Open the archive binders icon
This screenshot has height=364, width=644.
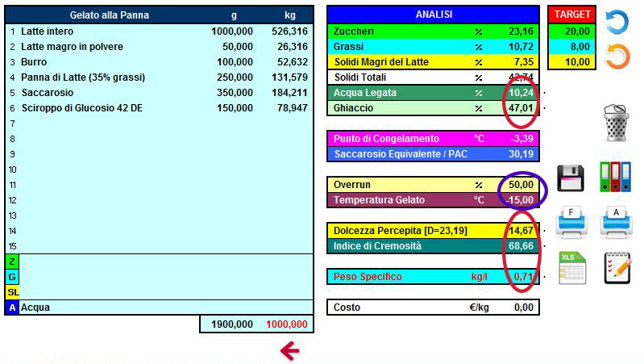click(617, 177)
